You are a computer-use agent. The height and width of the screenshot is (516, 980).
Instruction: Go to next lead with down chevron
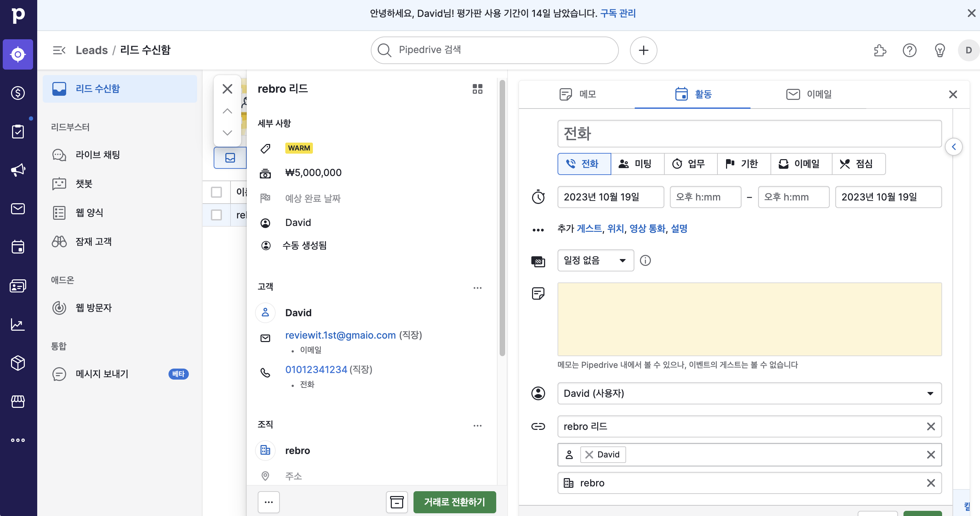pyautogui.click(x=227, y=133)
